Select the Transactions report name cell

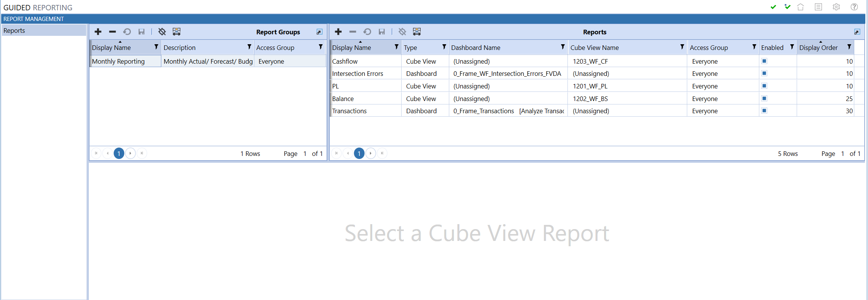366,111
